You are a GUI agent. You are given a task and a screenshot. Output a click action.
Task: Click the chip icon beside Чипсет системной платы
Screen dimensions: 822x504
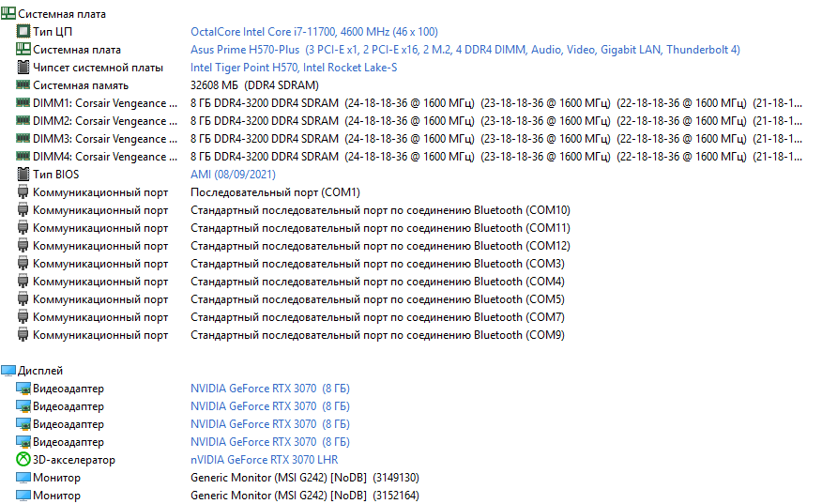point(23,68)
